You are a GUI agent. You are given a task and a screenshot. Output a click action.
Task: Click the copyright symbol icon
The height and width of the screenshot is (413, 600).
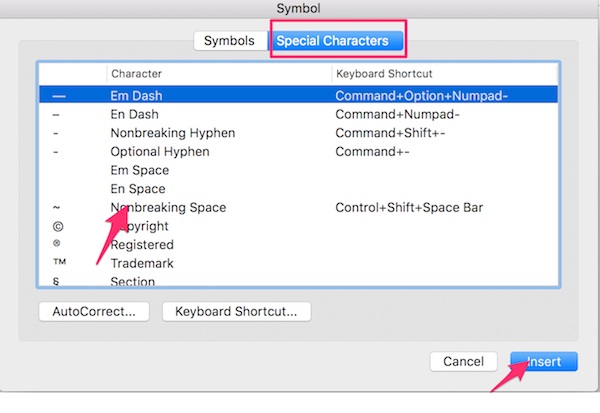[56, 226]
